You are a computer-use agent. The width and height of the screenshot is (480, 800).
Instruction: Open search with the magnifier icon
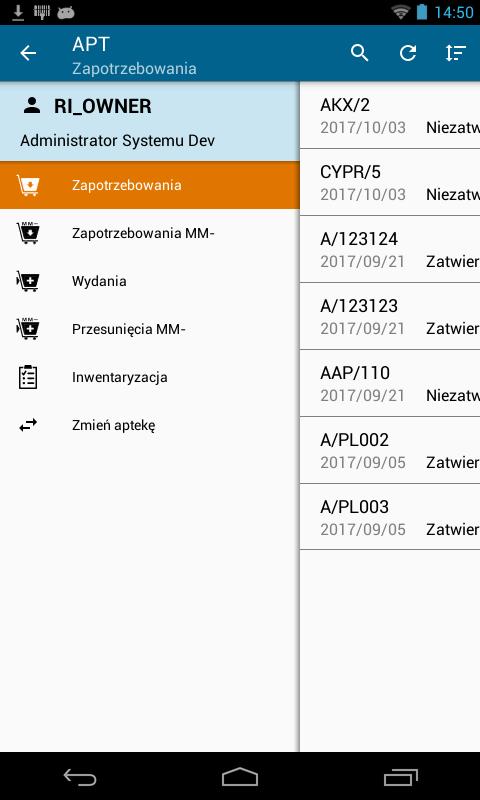pos(360,53)
